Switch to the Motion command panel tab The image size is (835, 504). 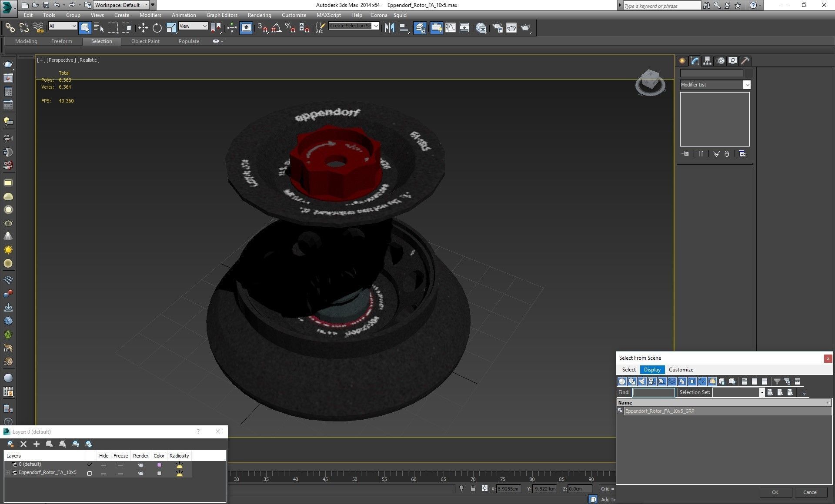(x=721, y=61)
